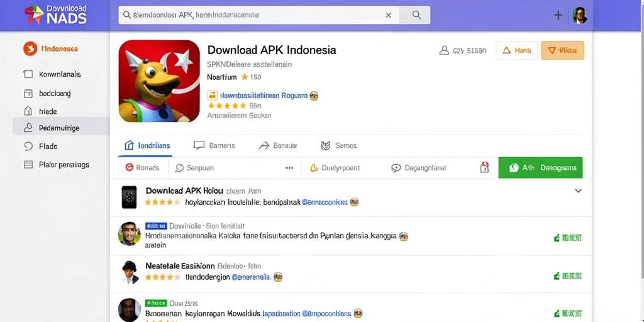Click the Download NADS logo
644x322 pixels.
tap(55, 15)
